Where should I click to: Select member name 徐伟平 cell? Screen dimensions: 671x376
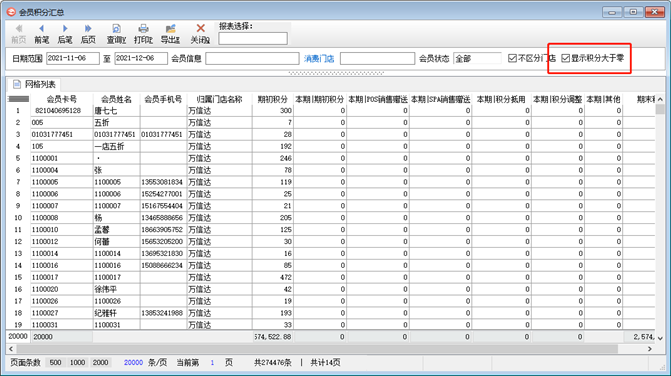(116, 289)
